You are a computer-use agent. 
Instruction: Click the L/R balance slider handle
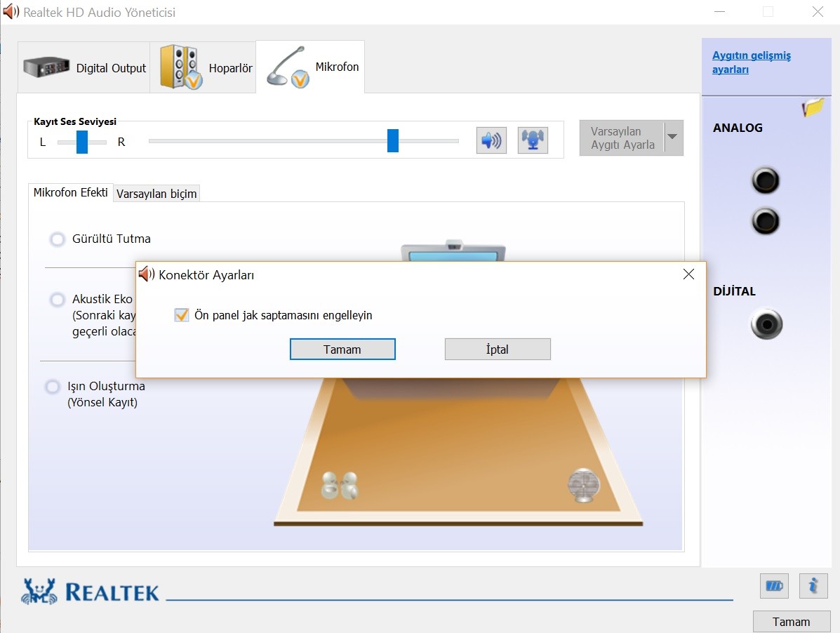tap(82, 142)
